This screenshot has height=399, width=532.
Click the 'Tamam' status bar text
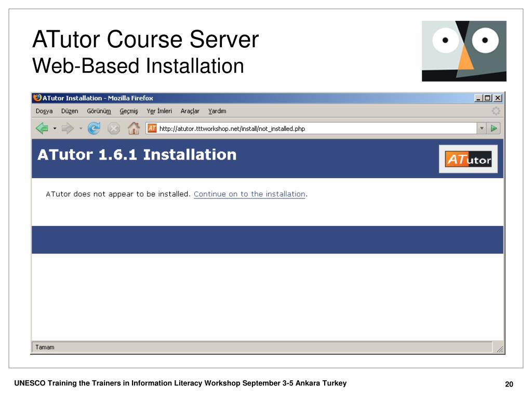[x=45, y=347]
